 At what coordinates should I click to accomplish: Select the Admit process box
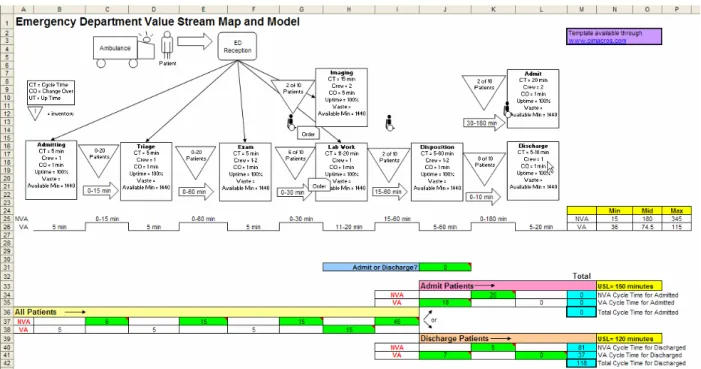pos(533,99)
